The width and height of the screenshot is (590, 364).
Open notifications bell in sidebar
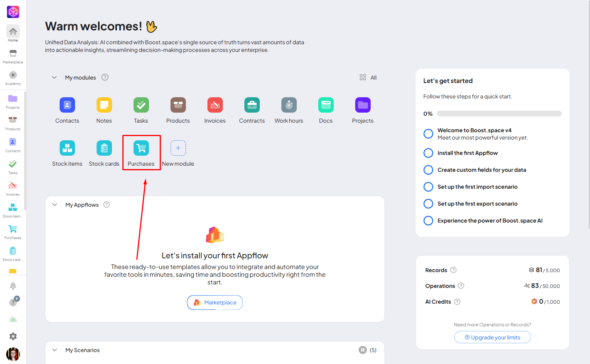13,286
